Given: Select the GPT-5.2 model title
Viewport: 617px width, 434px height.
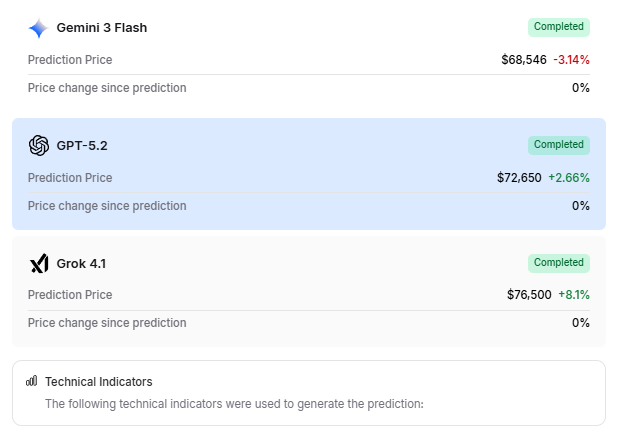Looking at the screenshot, I should click(82, 146).
